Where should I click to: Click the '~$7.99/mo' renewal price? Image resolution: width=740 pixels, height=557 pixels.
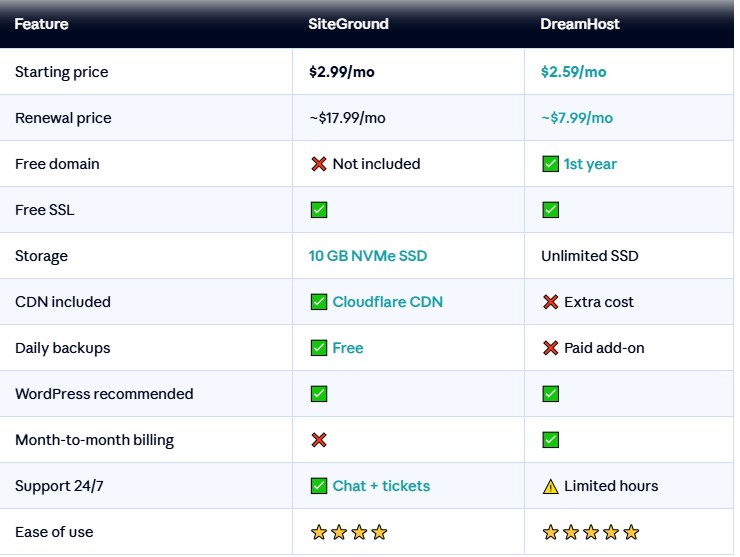[577, 118]
